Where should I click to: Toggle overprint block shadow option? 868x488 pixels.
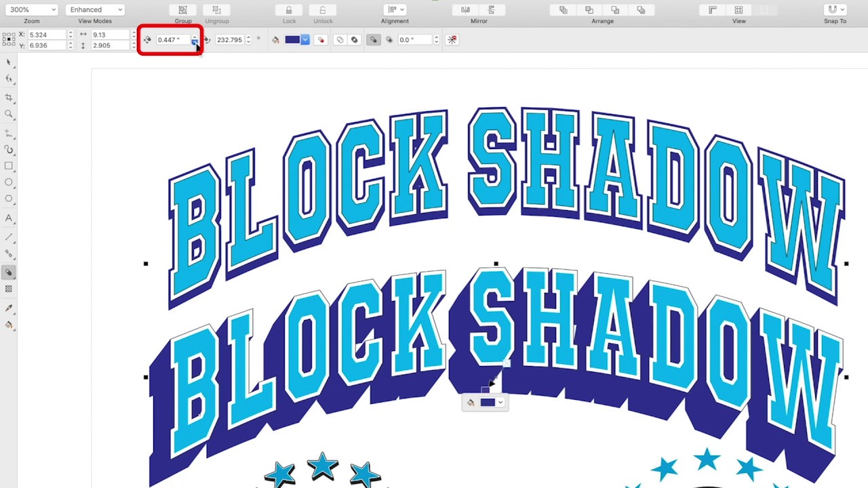tap(321, 40)
